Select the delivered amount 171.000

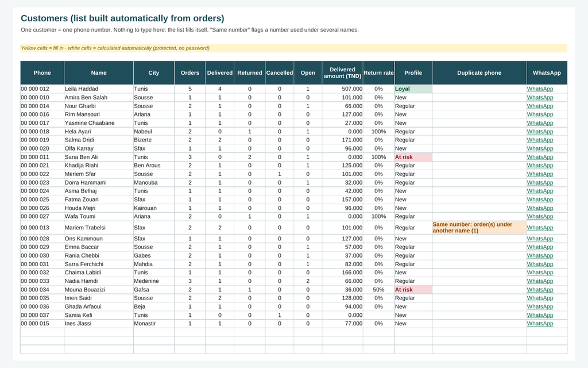point(342,140)
